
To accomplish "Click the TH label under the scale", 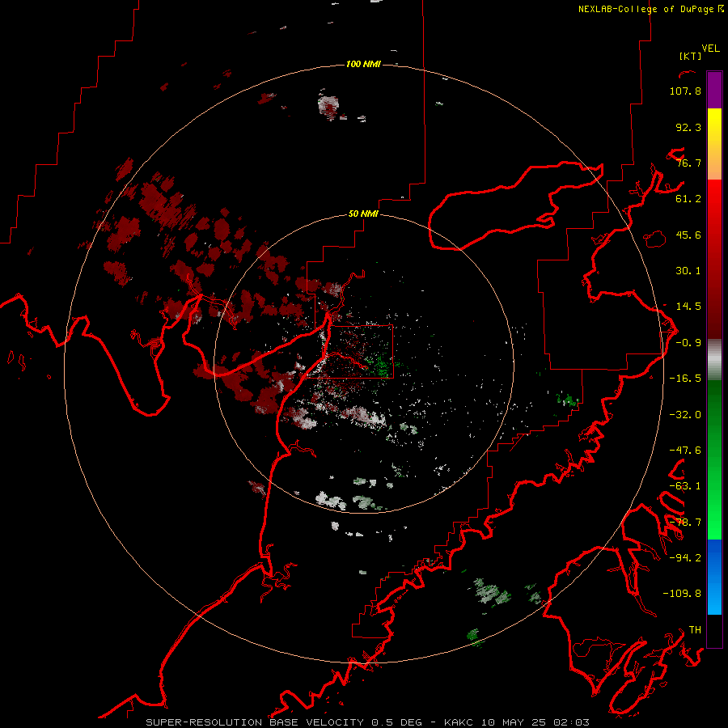I will (x=695, y=630).
